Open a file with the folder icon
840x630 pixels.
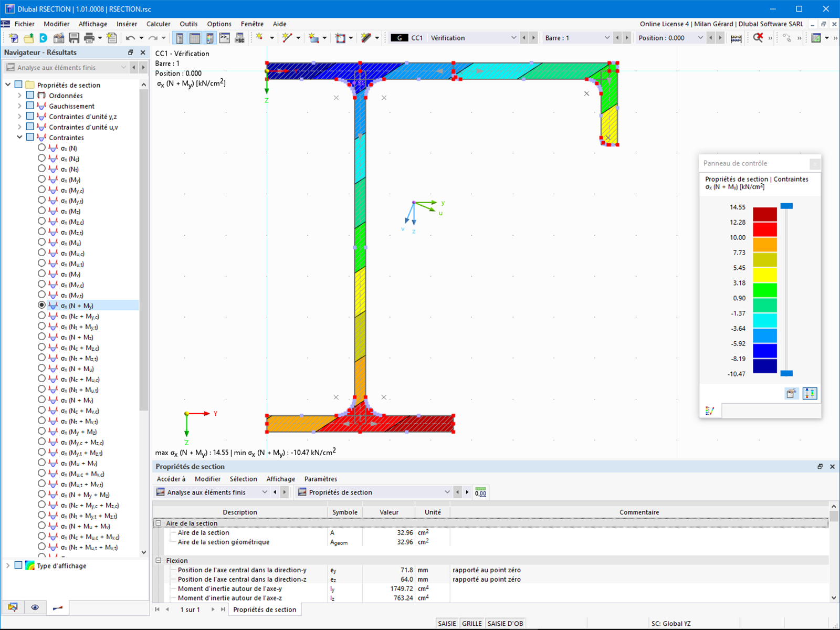28,38
